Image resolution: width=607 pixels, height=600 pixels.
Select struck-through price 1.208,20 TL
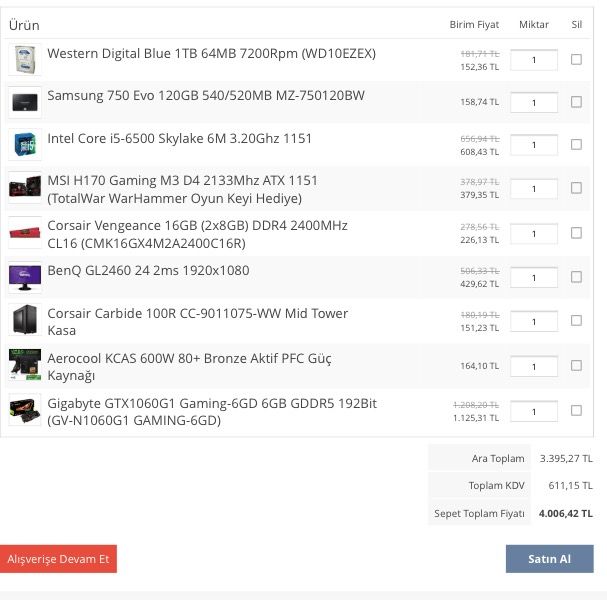(x=476, y=405)
